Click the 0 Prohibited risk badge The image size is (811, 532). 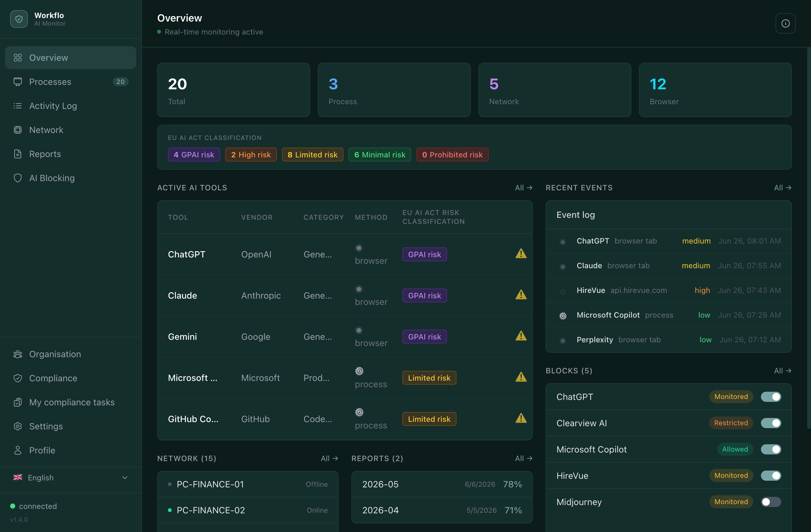coord(452,155)
